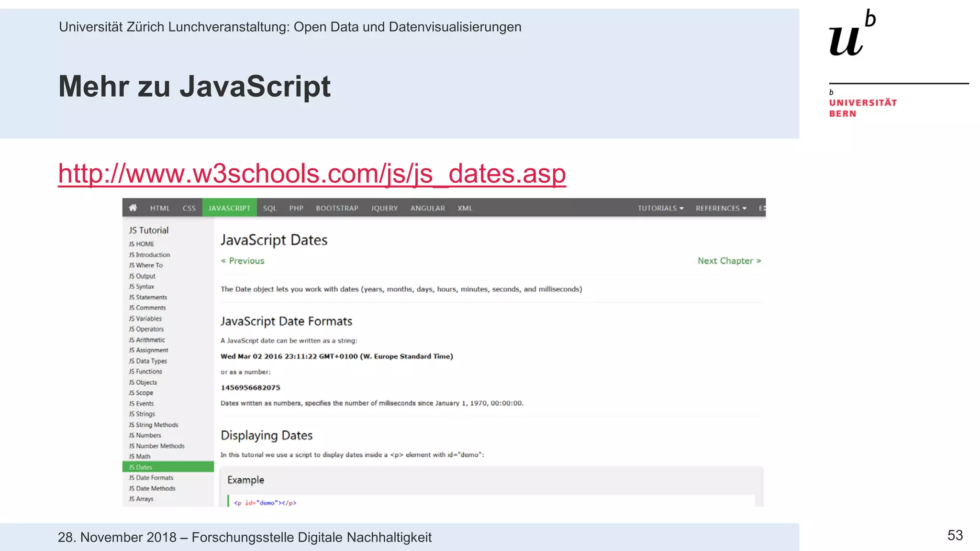Click the slide title Mehr zu JavaScript

click(194, 87)
